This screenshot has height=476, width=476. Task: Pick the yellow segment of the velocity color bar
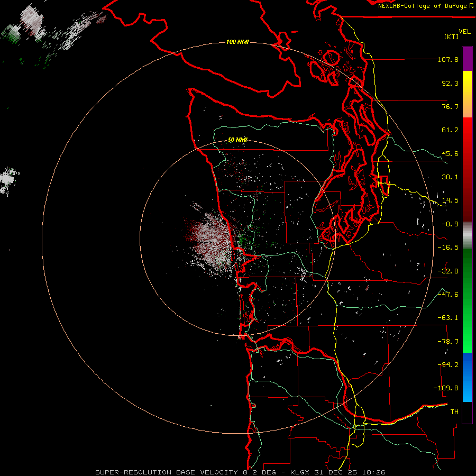pos(467,94)
